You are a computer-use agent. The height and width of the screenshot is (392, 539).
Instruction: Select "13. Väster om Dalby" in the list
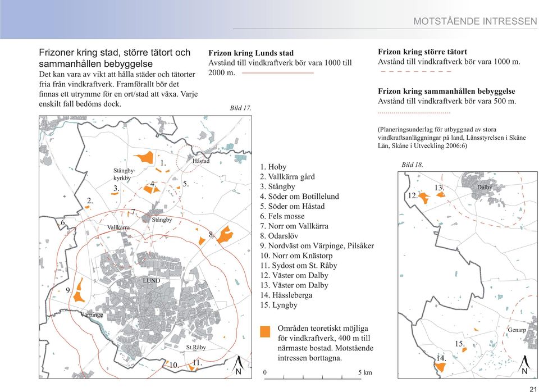294,285
